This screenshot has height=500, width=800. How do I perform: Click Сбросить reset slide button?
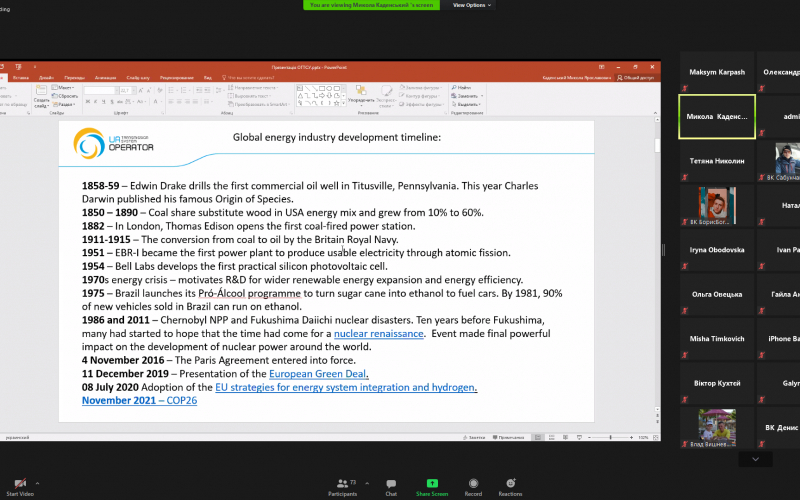pos(65,96)
